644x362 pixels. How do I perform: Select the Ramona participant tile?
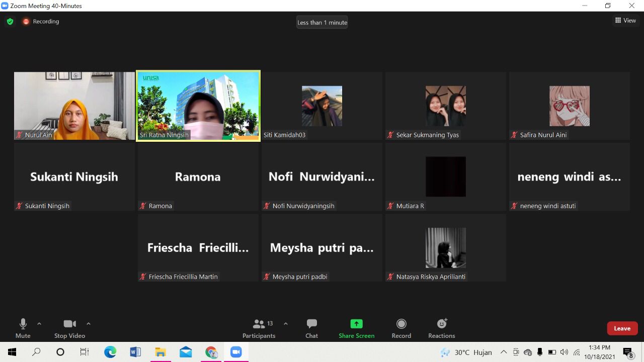(198, 176)
